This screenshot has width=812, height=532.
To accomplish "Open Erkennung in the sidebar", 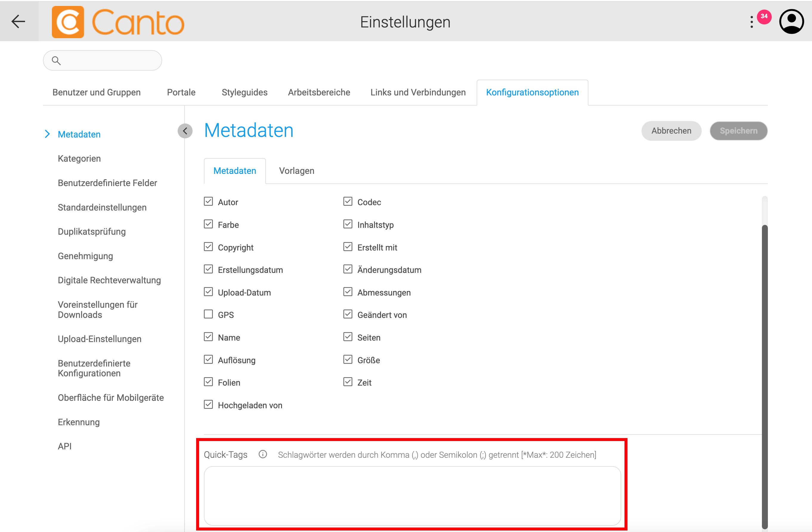I will pyautogui.click(x=79, y=422).
